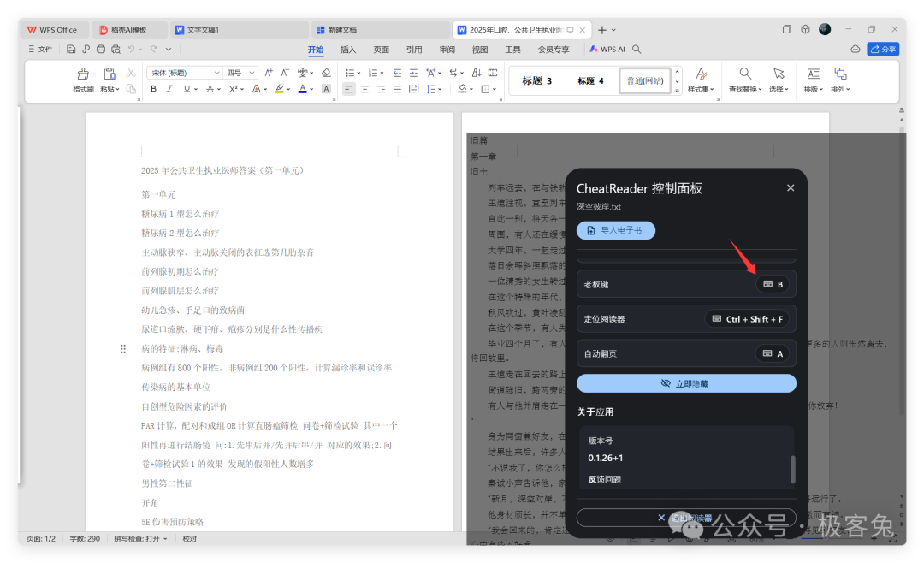Image resolution: width=924 pixels, height=563 pixels.
Task: Switch to the 文字文稿1 document tab
Action: pyautogui.click(x=240, y=29)
